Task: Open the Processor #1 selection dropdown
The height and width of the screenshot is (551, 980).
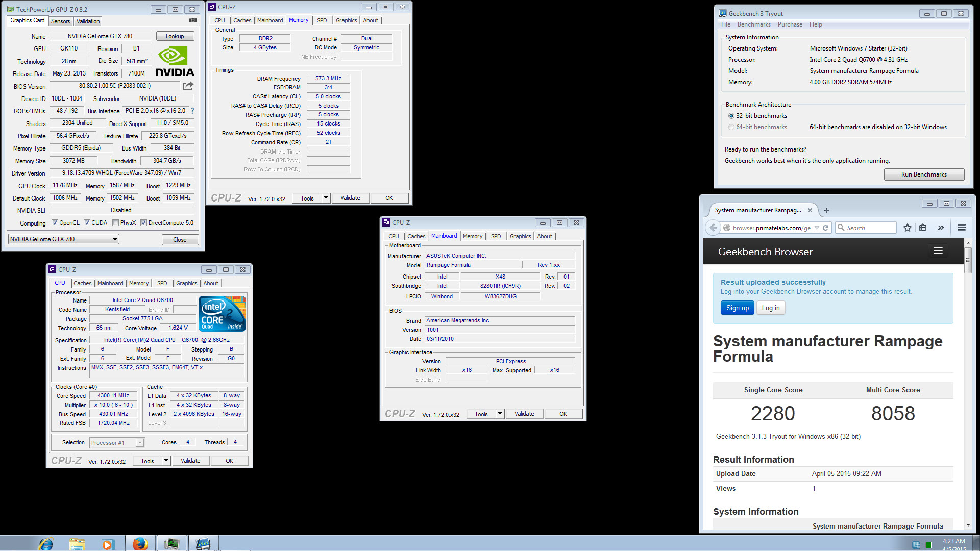Action: pyautogui.click(x=117, y=443)
